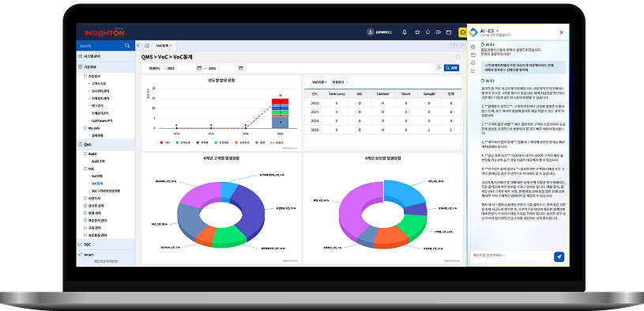644x311 pixels.
Task: Select the 2025 row in the VoC table
Action: [x=382, y=130]
